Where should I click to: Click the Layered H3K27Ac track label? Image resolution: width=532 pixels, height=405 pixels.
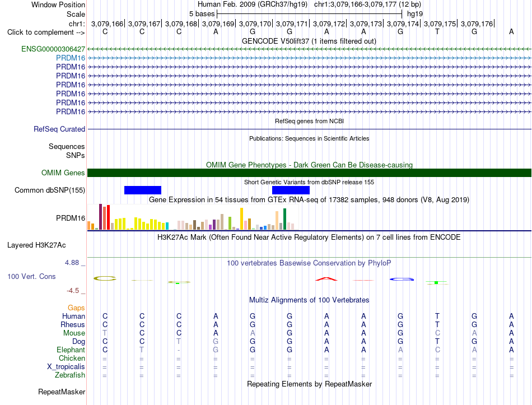pyautogui.click(x=36, y=245)
